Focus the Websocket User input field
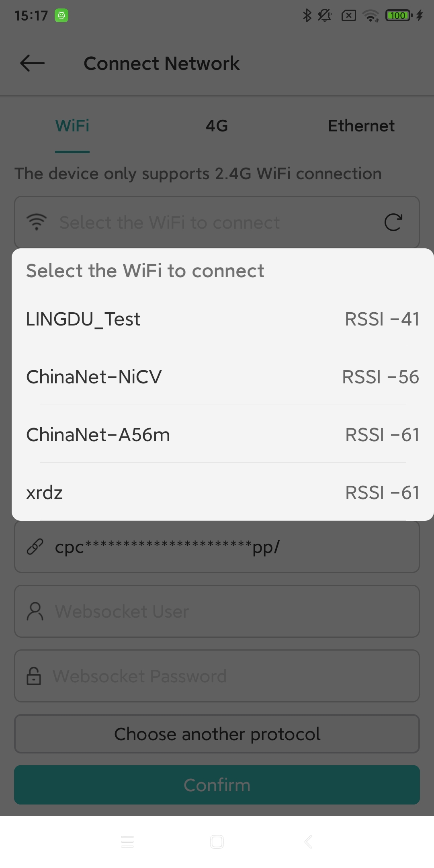434x868 pixels. click(233, 611)
